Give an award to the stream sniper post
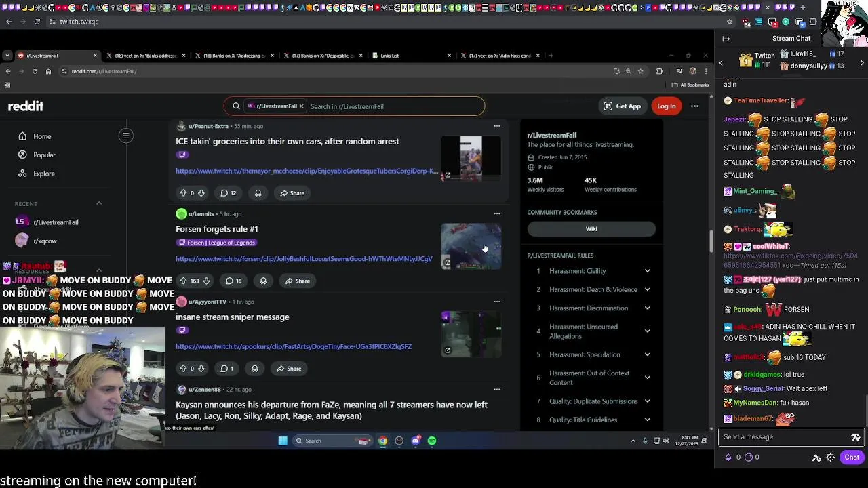 click(254, 369)
